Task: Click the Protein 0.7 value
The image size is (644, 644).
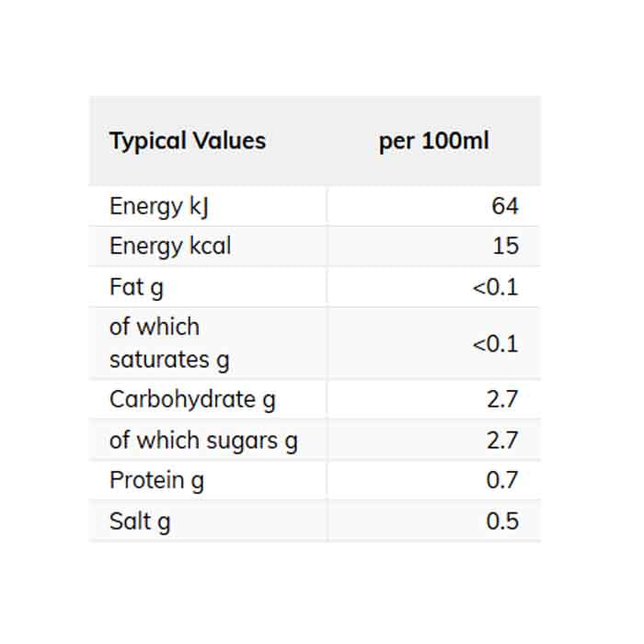Action: [x=502, y=480]
